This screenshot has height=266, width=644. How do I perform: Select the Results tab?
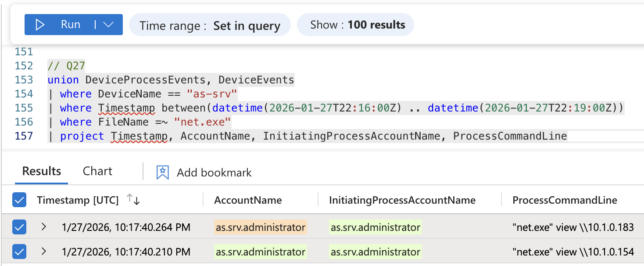[x=42, y=171]
